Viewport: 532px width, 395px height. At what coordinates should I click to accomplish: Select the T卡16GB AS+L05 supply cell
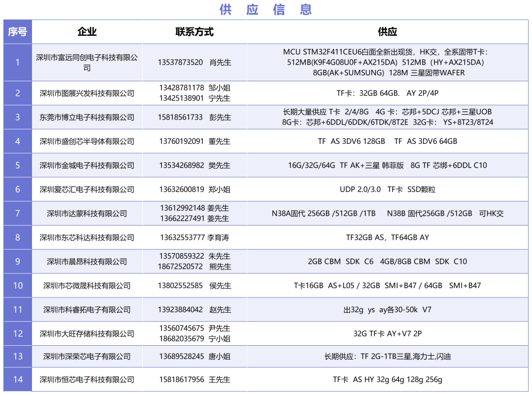coord(388,286)
